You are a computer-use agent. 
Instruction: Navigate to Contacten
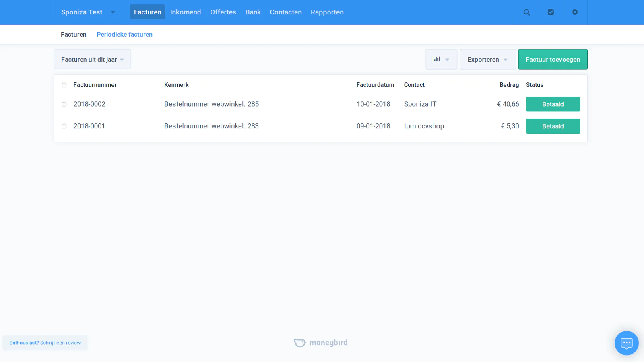[x=286, y=12]
